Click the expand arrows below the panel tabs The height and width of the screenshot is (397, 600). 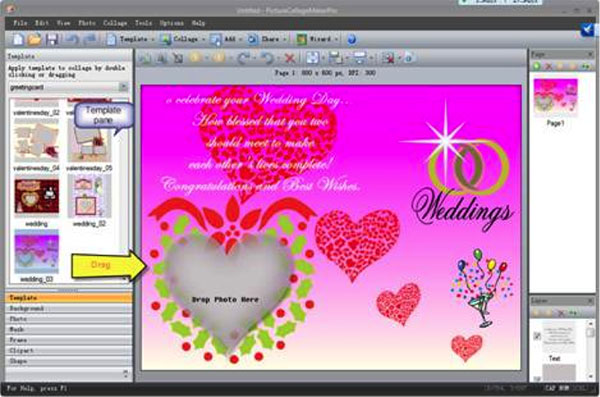(x=126, y=373)
